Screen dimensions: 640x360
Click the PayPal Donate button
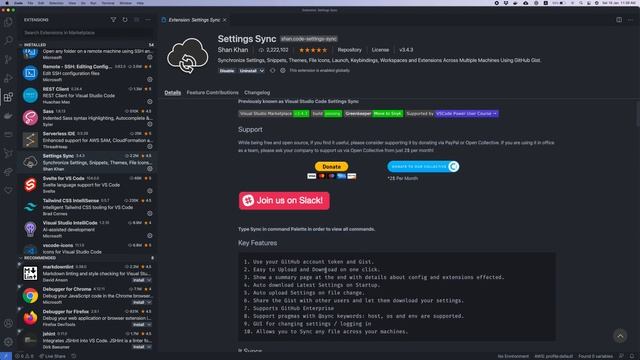pyautogui.click(x=331, y=167)
